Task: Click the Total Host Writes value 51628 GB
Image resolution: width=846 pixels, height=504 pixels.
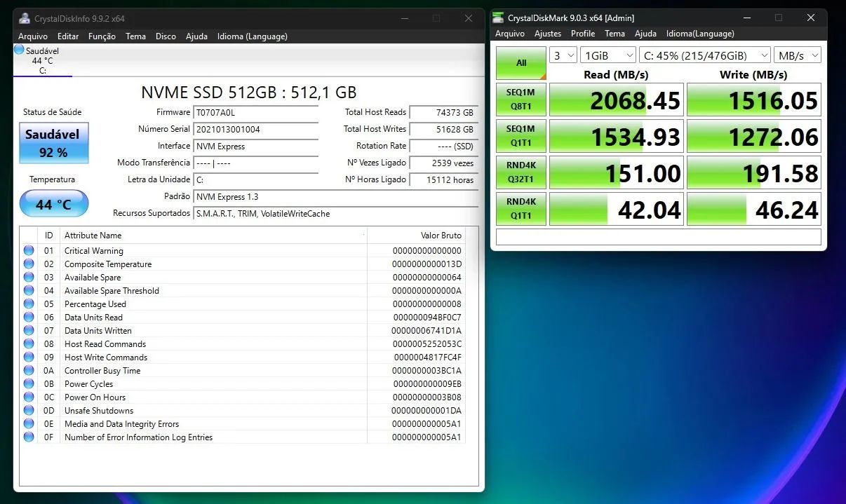Action: click(x=443, y=129)
